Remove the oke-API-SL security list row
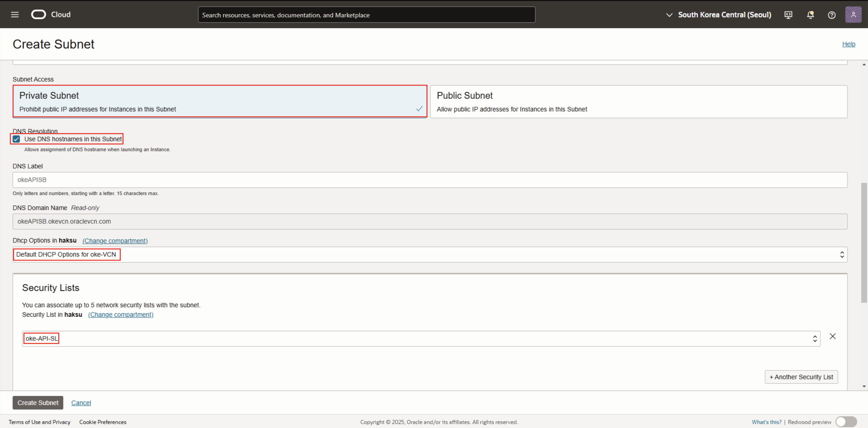Screen dimensions: 868x428 coord(832,336)
